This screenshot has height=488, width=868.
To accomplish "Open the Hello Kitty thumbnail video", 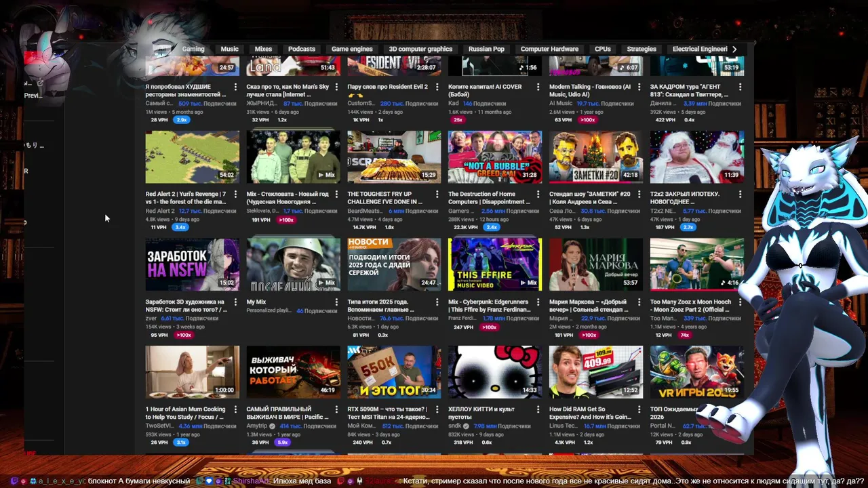I will [495, 372].
